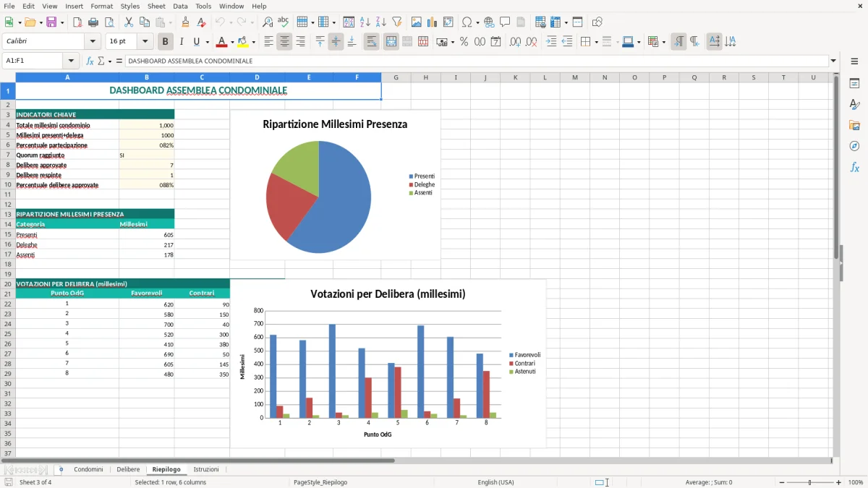
Task: Toggle Italic formatting
Action: click(x=182, y=42)
